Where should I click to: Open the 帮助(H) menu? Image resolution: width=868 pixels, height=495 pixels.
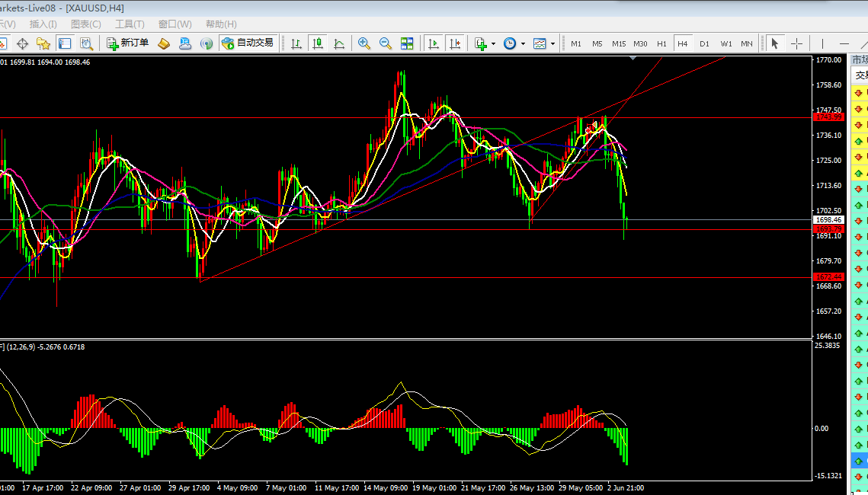pos(221,24)
